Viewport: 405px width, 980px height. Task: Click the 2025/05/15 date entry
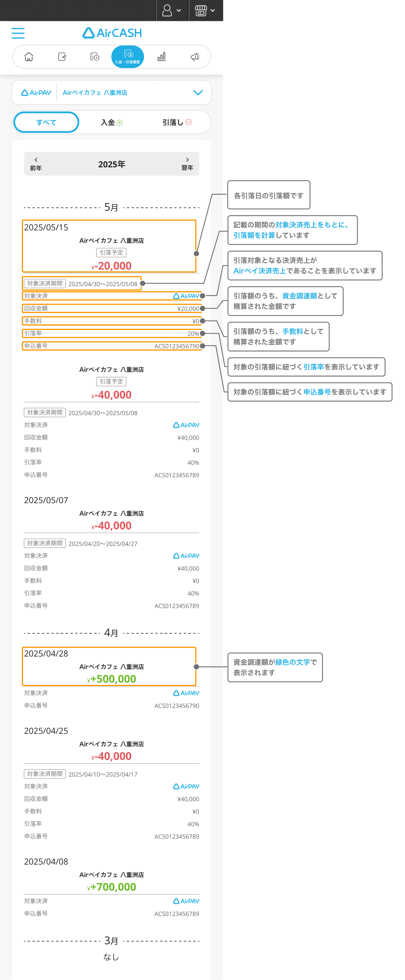pos(46,227)
